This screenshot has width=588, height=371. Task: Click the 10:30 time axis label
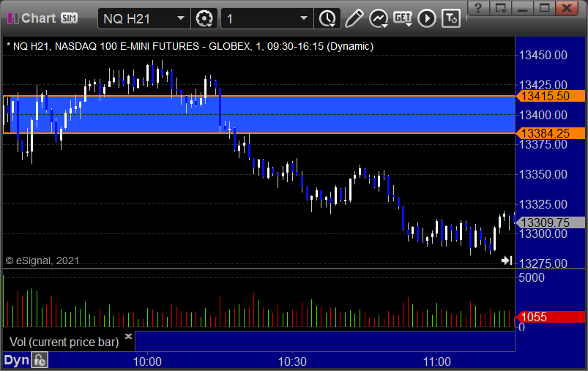[292, 361]
